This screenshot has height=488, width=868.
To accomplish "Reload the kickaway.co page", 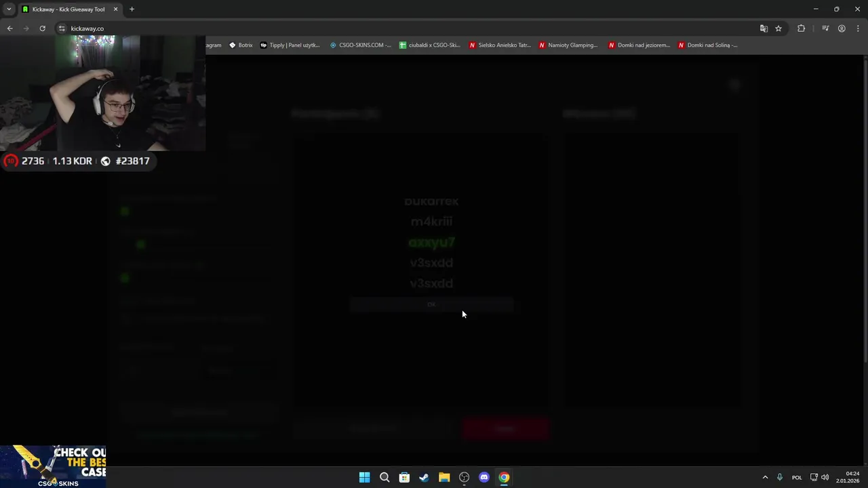I will (x=42, y=28).
